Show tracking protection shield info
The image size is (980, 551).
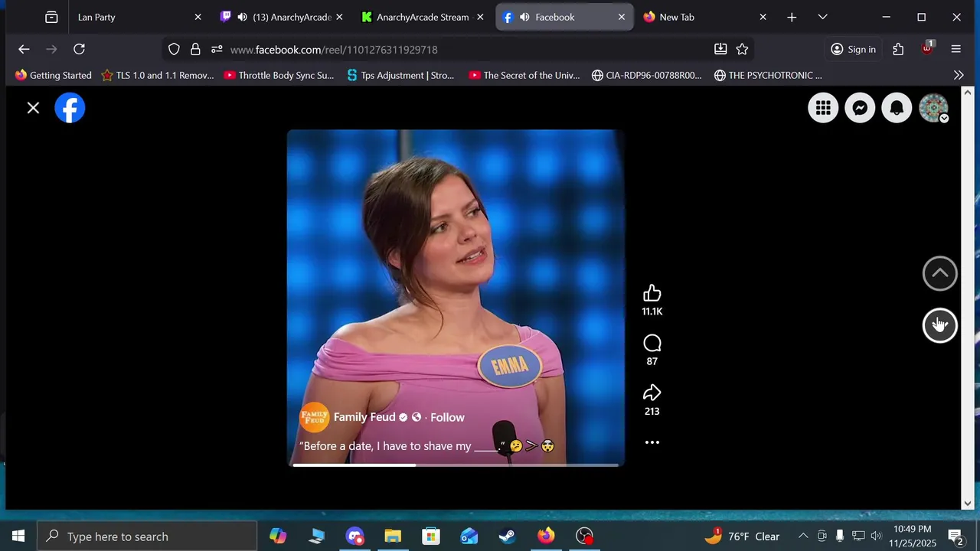(174, 49)
